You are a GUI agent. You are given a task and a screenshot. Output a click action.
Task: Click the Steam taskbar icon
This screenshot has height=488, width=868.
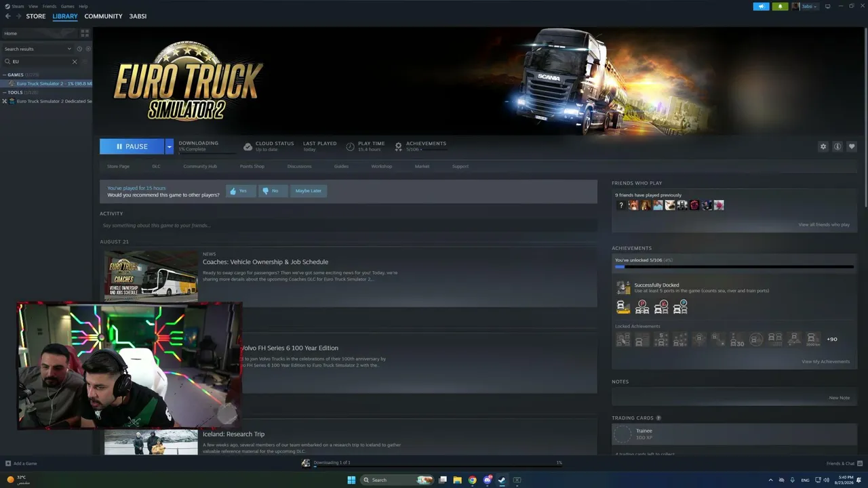point(502,480)
